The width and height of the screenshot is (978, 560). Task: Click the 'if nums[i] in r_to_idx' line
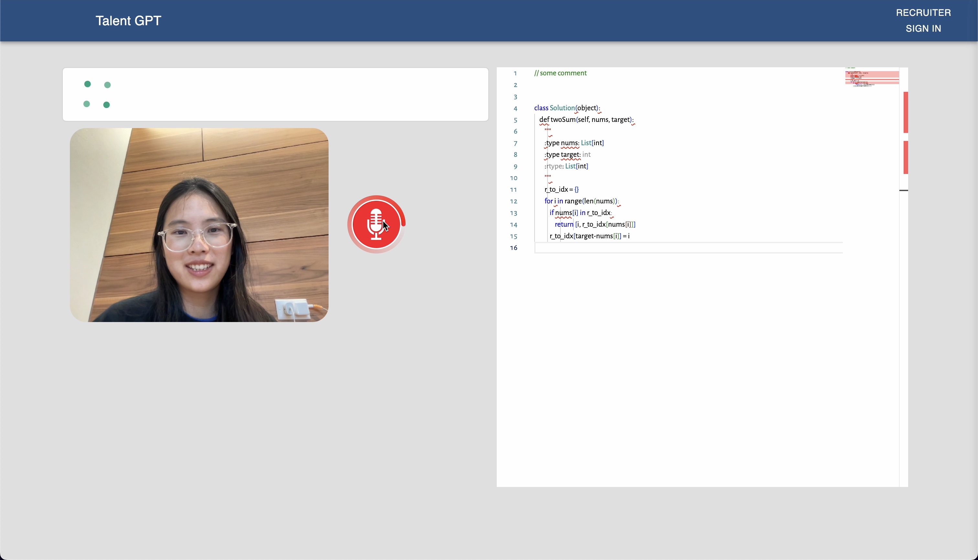tap(580, 213)
